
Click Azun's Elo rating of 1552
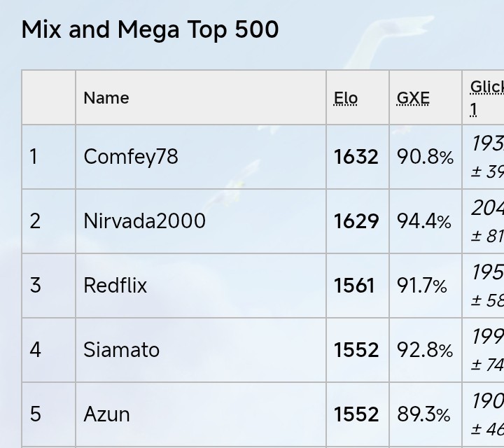click(x=356, y=414)
